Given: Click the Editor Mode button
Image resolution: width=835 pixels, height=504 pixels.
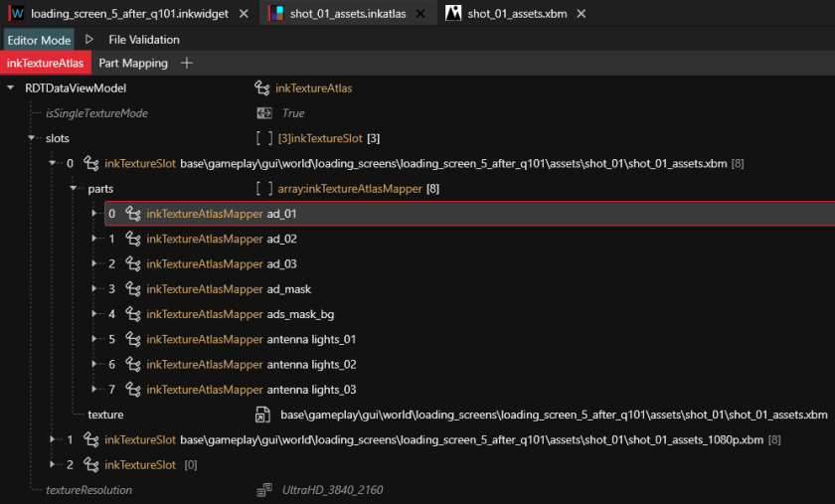Looking at the screenshot, I should (x=39, y=40).
